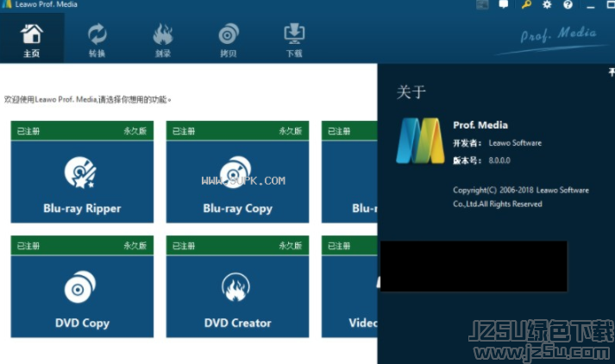Click 已注册 label on DVD Creator card
Image resolution: width=615 pixels, height=364 pixels.
click(184, 246)
